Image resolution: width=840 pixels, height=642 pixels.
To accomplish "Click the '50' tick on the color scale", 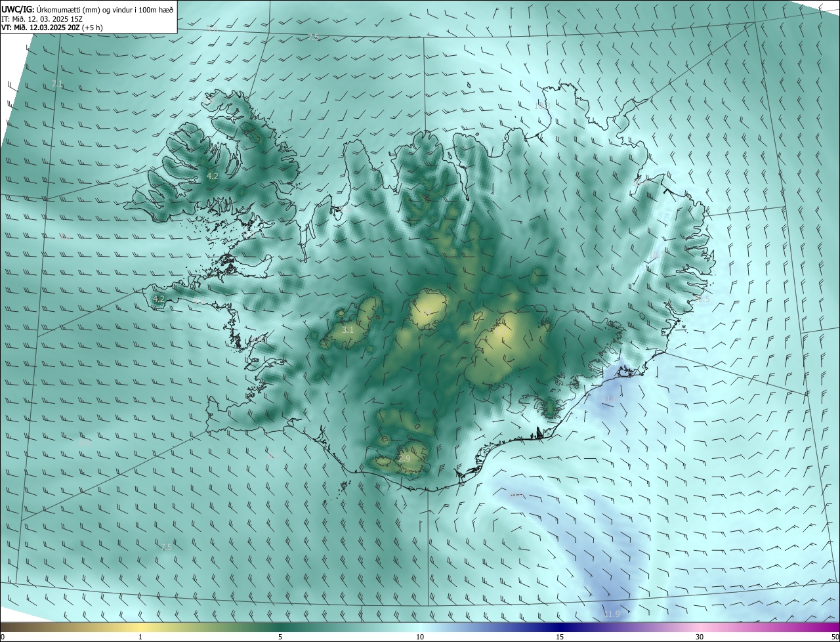I will 835,637.
